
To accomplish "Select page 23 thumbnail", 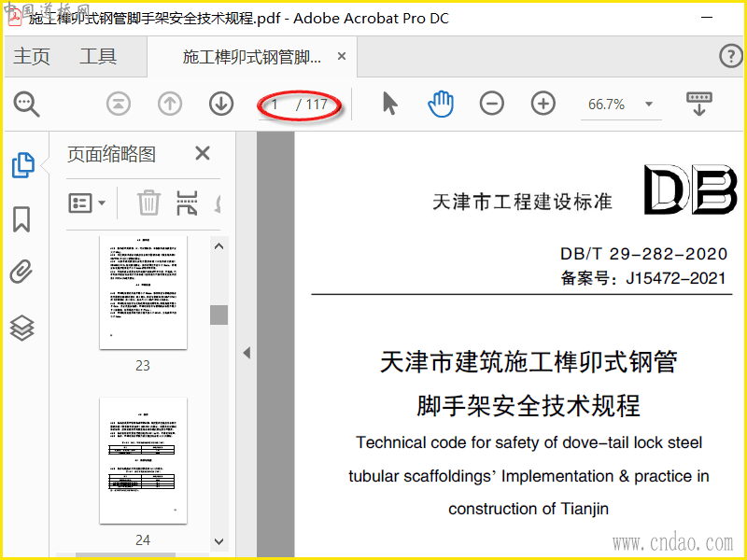I will pos(144,292).
